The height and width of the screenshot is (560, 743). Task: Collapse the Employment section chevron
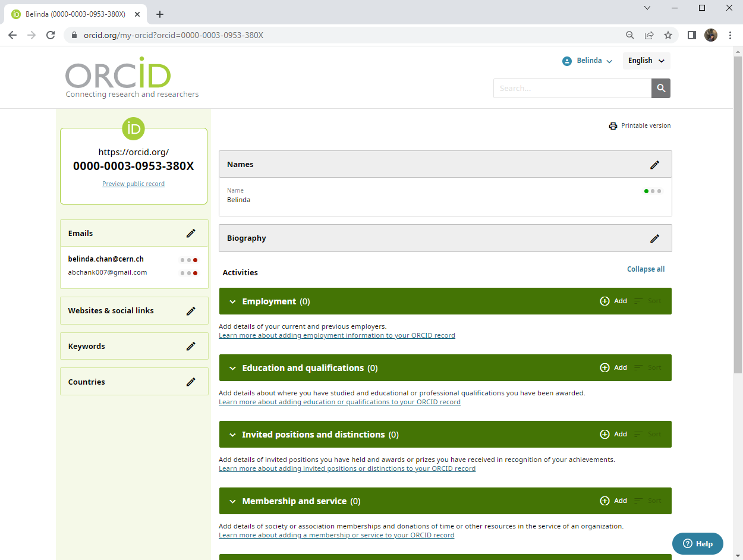click(233, 301)
